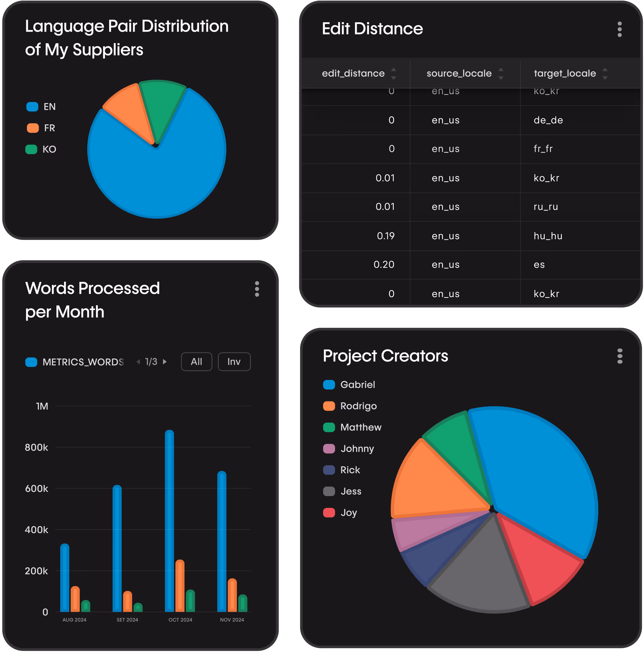Sort by target_locale column arrows
Image resolution: width=644 pixels, height=652 pixels.
(605, 73)
